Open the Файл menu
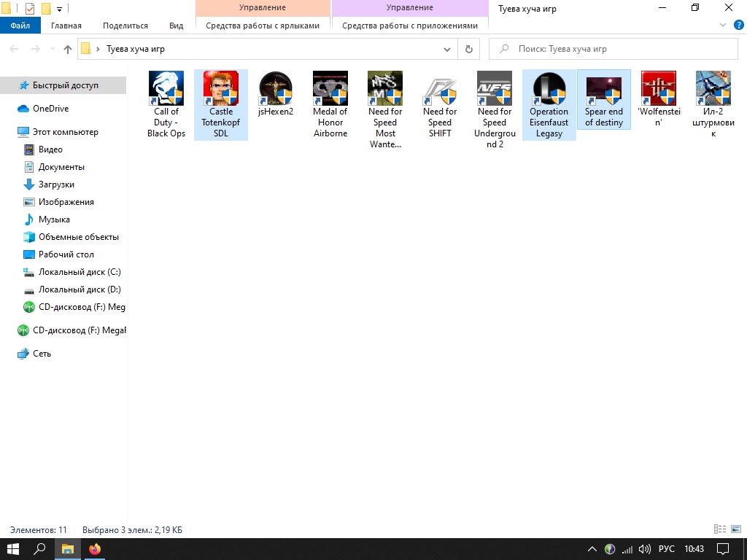Viewport: 747px width, 560px height. point(20,26)
